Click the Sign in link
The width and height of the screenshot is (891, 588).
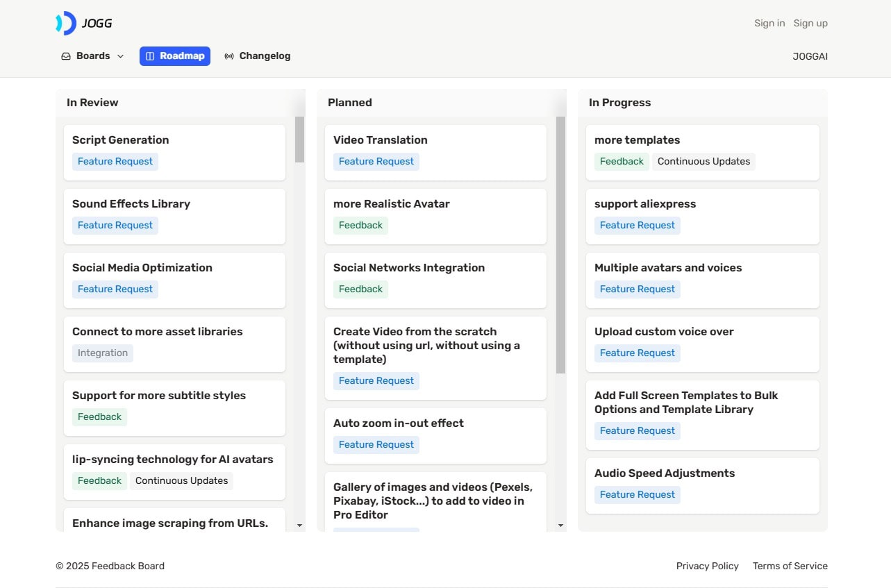769,23
